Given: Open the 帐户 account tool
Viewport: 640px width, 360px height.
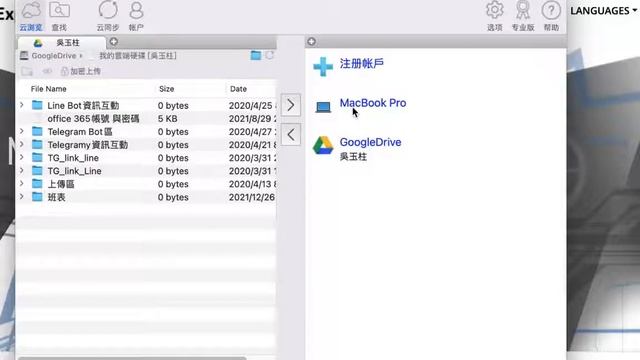Looking at the screenshot, I should click(136, 16).
